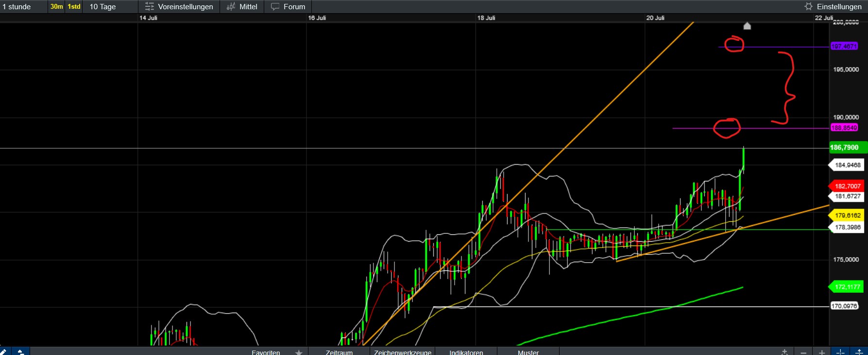This screenshot has height=355, width=868.
Task: Click the reset-zoom icon left of minus
Action: click(x=784, y=352)
